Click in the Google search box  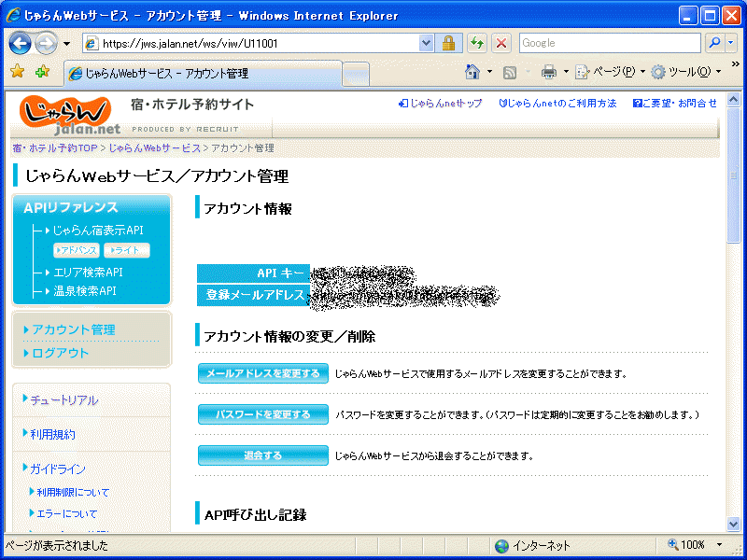609,43
